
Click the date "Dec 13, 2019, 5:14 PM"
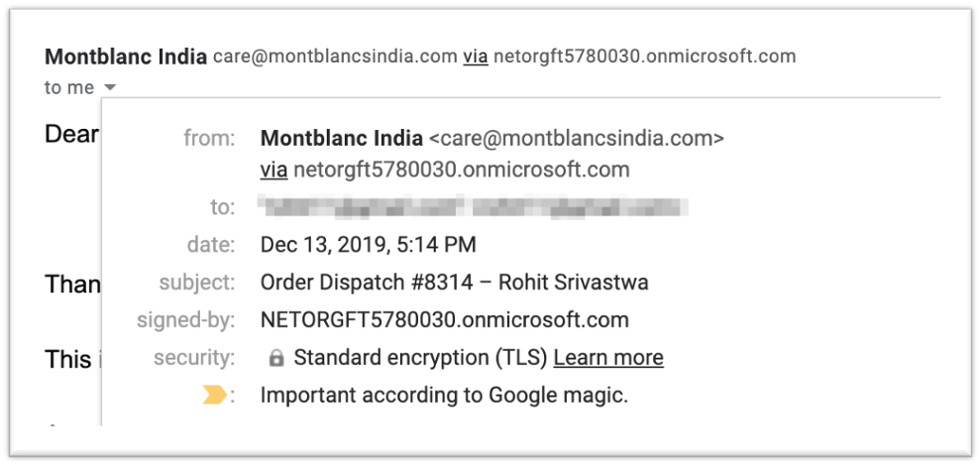[x=369, y=245]
